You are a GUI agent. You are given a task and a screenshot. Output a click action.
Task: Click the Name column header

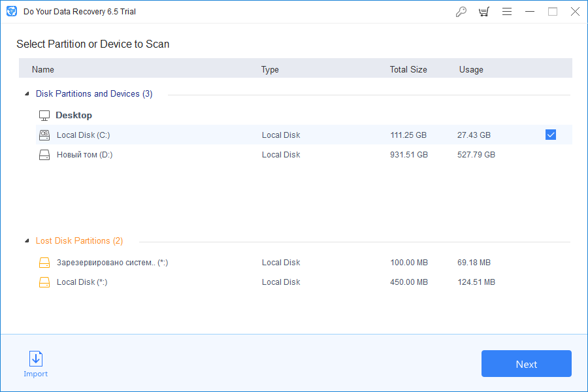[x=42, y=69]
